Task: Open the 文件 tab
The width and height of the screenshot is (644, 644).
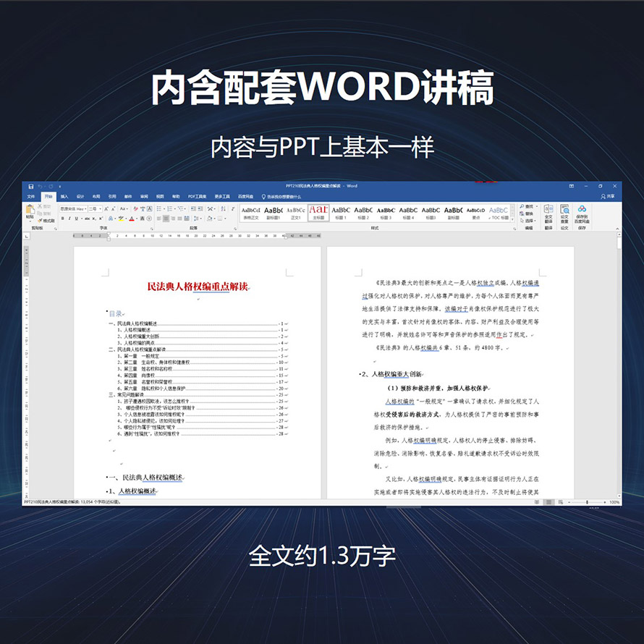Action: click(x=31, y=196)
